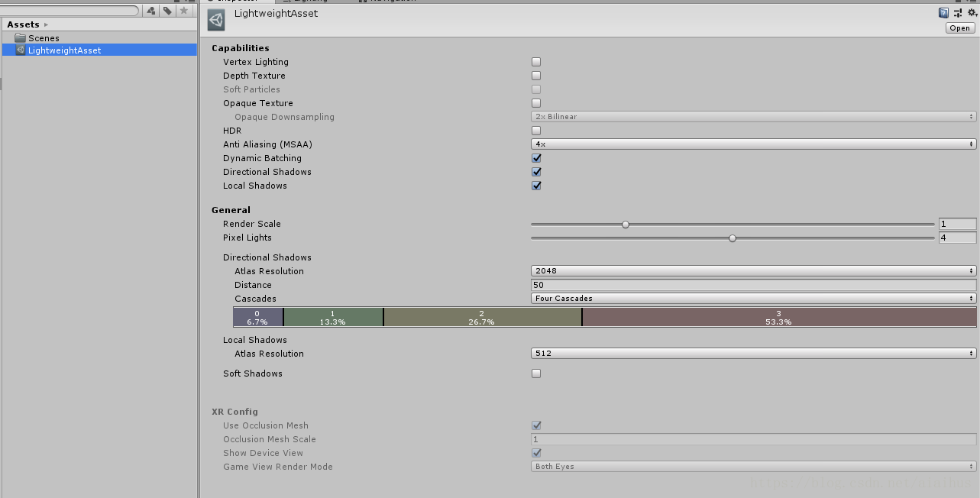The height and width of the screenshot is (498, 980).
Task: Click the Show Device View checkbox
Action: point(536,453)
